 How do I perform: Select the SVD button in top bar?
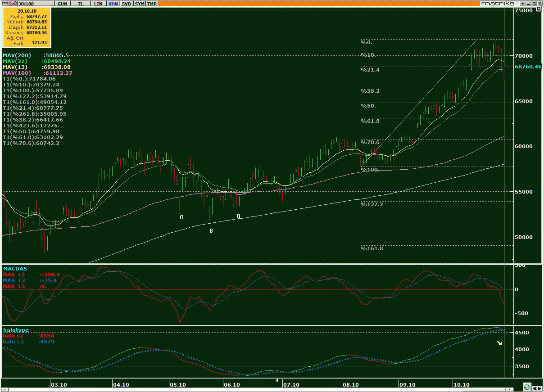pos(127,4)
